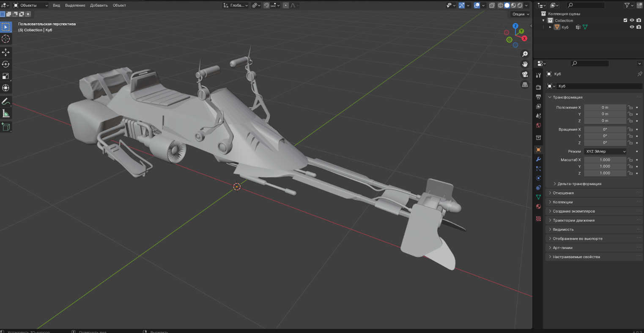Expand the Дельта-трансформация subpanel
644x333 pixels.
pos(578,184)
